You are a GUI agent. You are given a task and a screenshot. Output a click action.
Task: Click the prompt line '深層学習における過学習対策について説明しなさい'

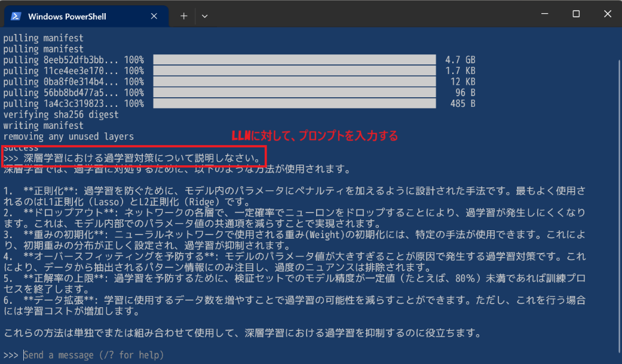[x=133, y=158]
